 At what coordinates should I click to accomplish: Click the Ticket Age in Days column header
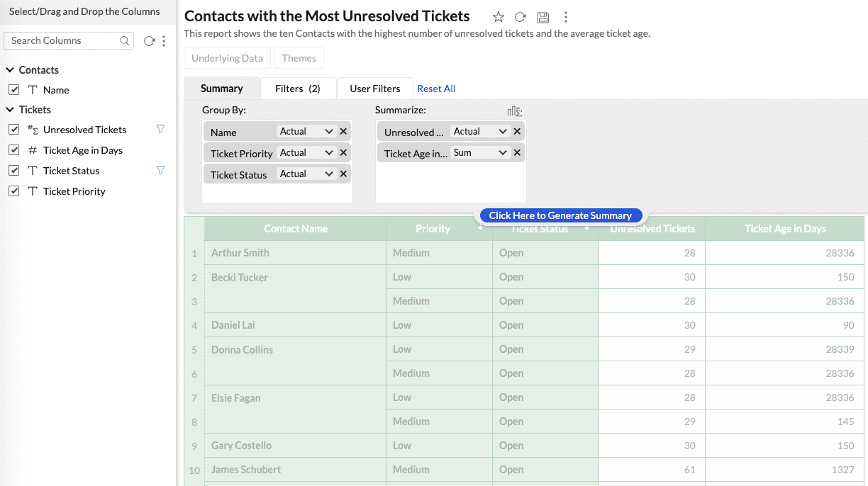[785, 229]
